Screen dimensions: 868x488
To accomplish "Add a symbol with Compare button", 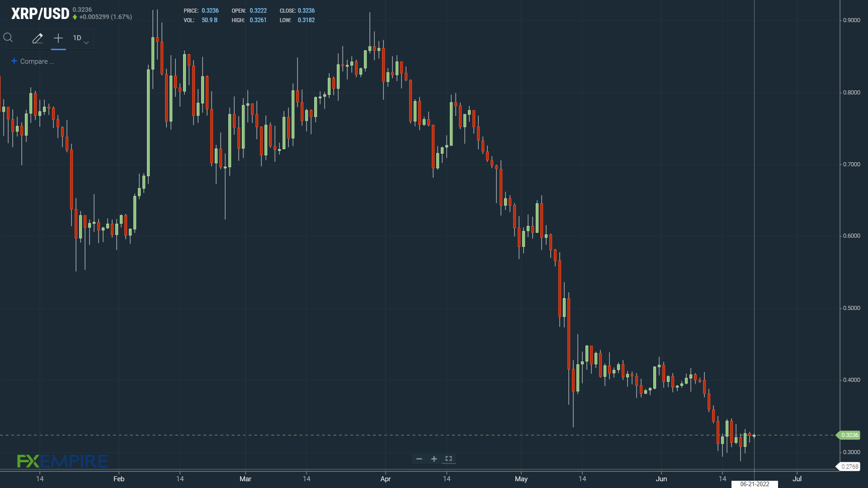I will click(33, 61).
